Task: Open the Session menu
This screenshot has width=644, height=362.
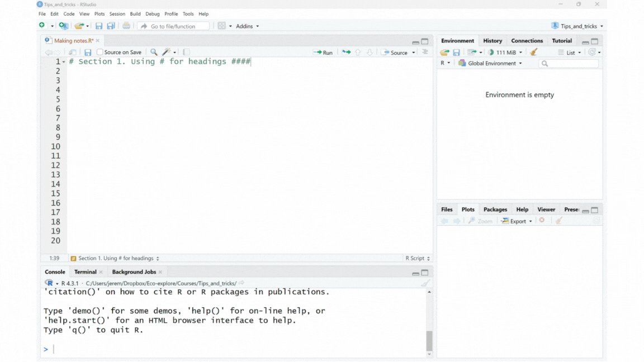Action: pos(117,14)
